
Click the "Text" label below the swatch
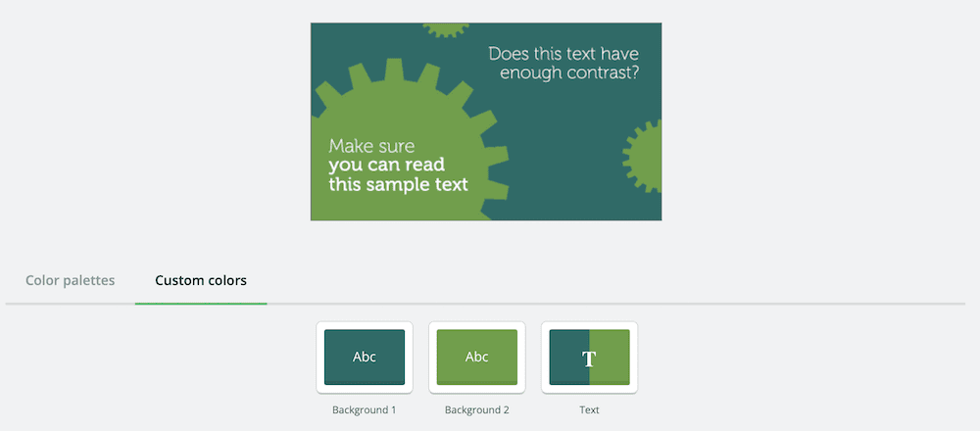[589, 410]
